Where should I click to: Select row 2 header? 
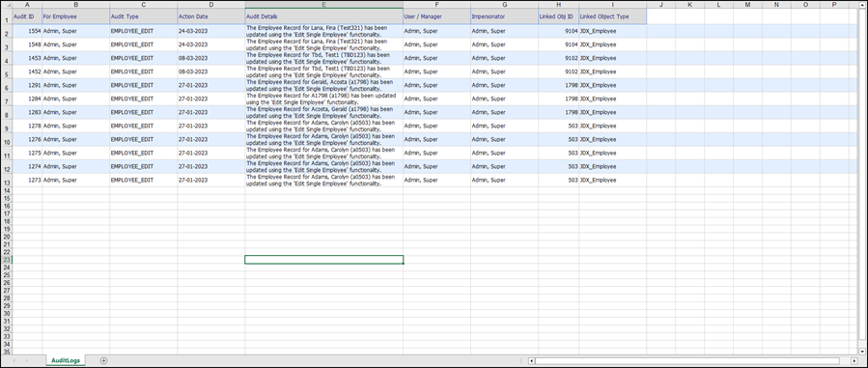6,31
